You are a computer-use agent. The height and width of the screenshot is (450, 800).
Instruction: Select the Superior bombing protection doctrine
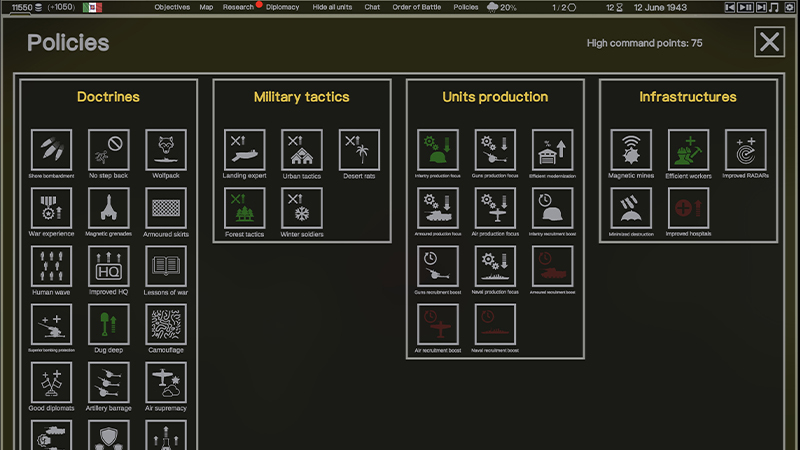pyautogui.click(x=51, y=324)
